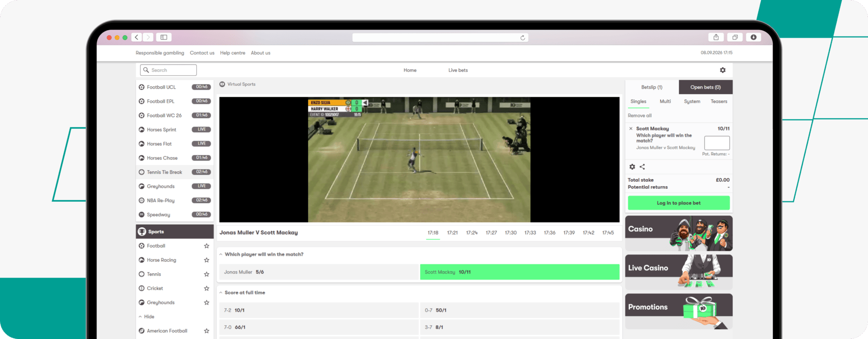Share the betslip via share icon
This screenshot has width=868, height=339.
(x=642, y=167)
